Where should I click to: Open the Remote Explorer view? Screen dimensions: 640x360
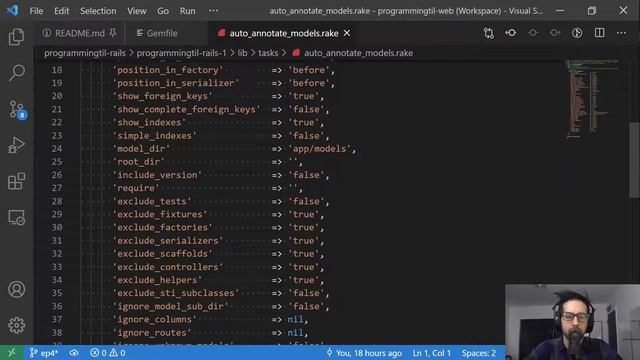16,218
